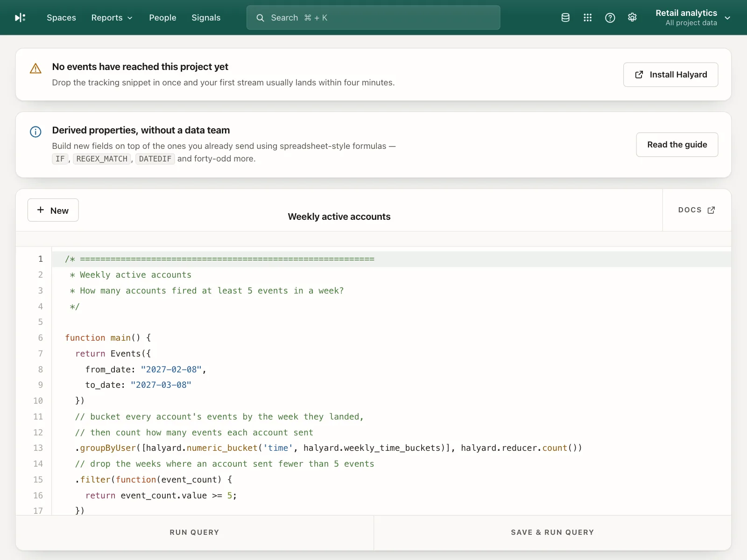Viewport: 747px width, 560px height.
Task: Open the data management database icon
Action: pyautogui.click(x=565, y=18)
